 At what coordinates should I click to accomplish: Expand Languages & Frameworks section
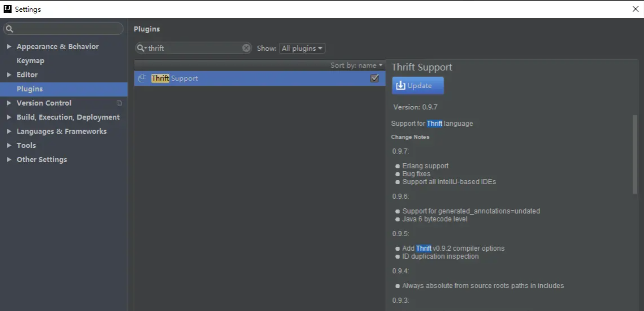9,131
